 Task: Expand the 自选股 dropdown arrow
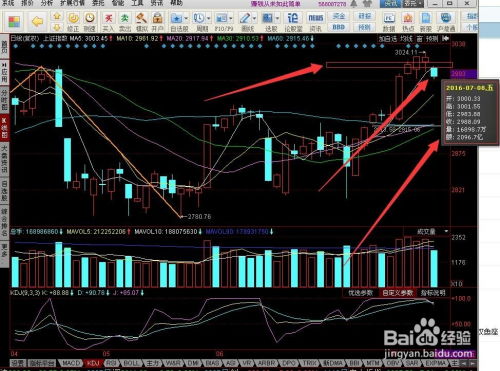click(186, 18)
